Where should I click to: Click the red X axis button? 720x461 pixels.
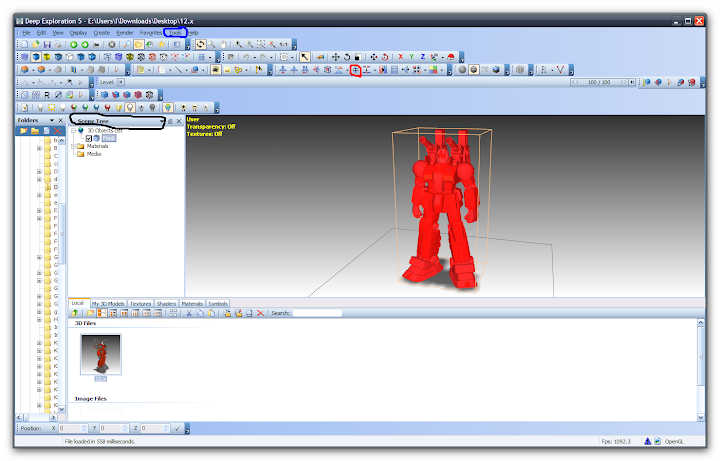pos(400,57)
